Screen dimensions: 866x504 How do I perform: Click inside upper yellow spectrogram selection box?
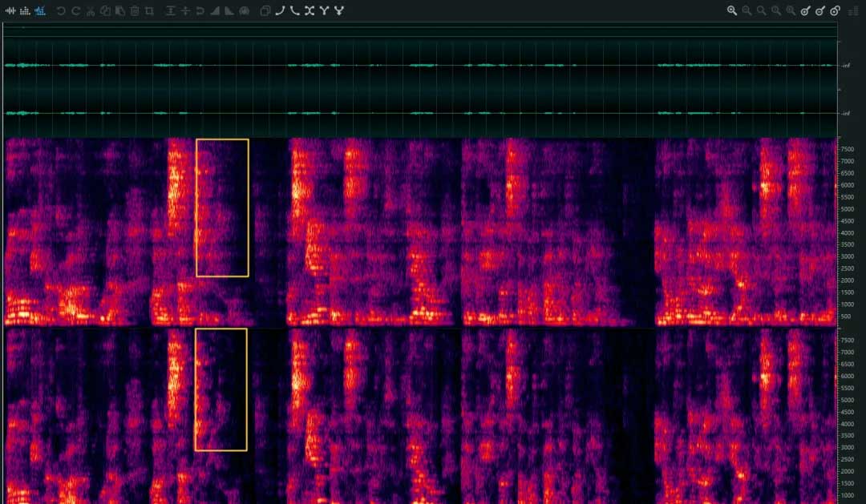click(x=222, y=208)
